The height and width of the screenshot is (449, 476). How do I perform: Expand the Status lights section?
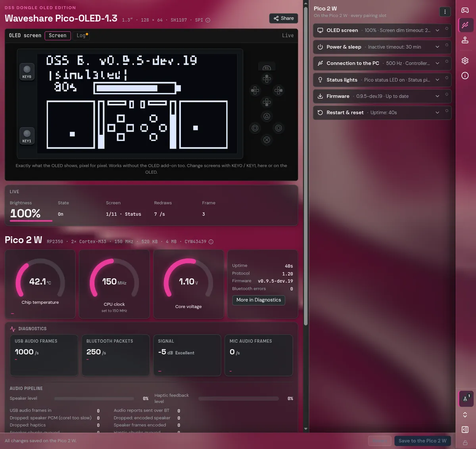coord(382,80)
